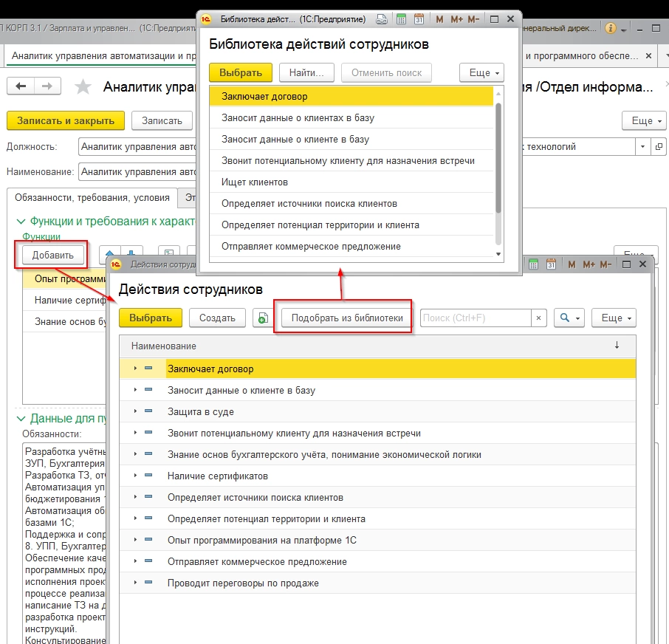Click the copy-create icon next to Создать
669x644 pixels.
tap(263, 318)
